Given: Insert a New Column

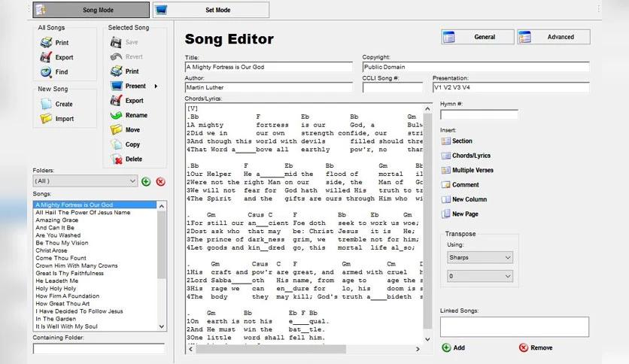Looking at the screenshot, I should pyautogui.click(x=463, y=199).
